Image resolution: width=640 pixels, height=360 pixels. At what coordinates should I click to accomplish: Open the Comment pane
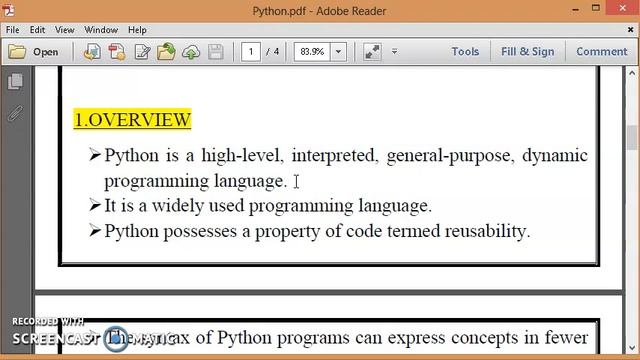tap(602, 52)
